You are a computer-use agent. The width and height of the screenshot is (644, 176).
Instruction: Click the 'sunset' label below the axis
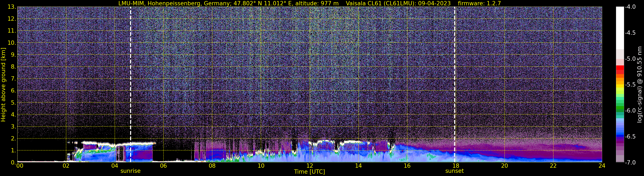click(x=455, y=171)
